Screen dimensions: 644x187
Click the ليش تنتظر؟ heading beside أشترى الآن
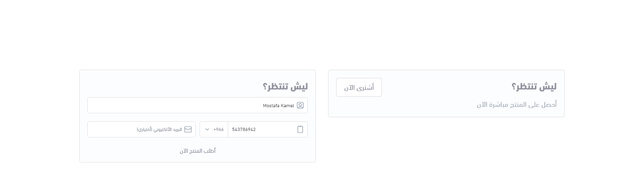pos(534,87)
